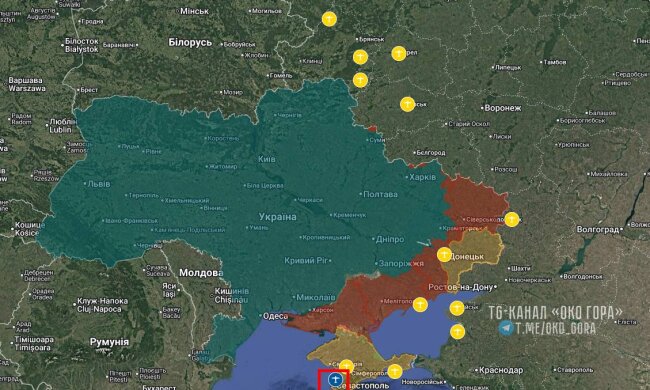Select yellow marker touching Ukraine's northern border tip
650x390 pixels.
(x=360, y=80)
